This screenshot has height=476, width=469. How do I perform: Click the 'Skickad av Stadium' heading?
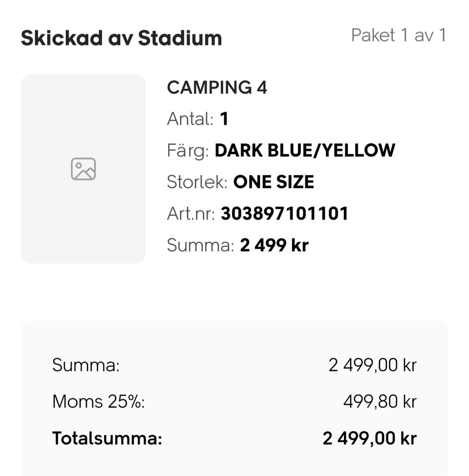click(x=121, y=38)
